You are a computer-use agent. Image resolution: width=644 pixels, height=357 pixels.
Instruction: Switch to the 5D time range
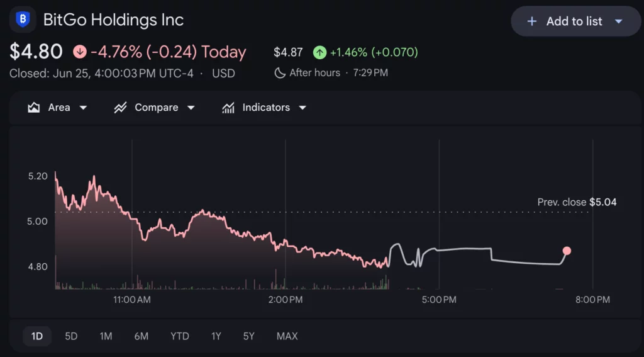point(71,336)
